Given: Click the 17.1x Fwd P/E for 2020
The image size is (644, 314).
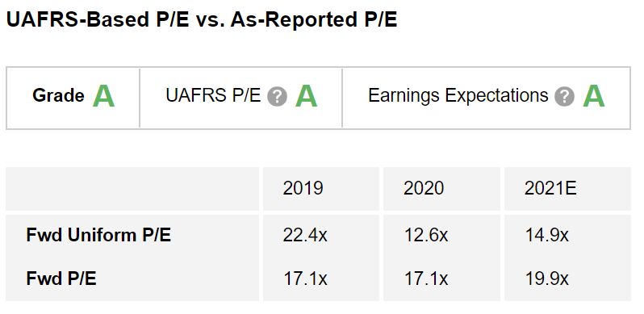Looking at the screenshot, I should pyautogui.click(x=426, y=278).
